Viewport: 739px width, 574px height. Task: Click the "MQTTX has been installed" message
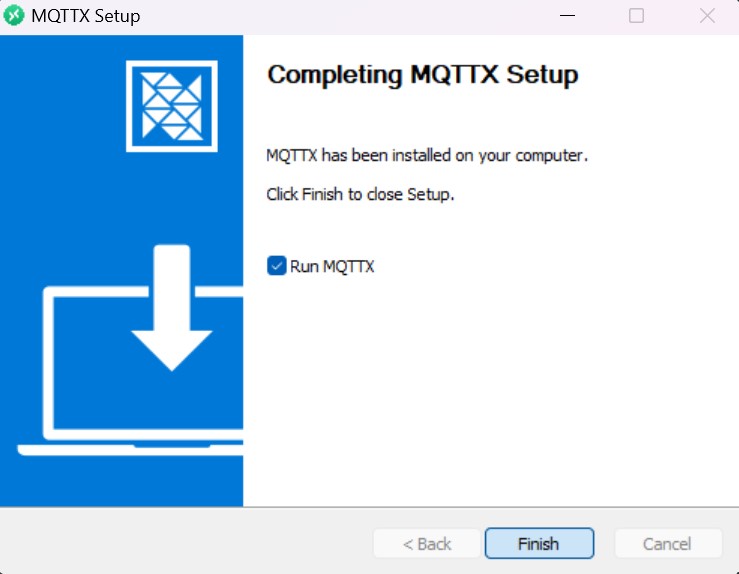coord(427,155)
